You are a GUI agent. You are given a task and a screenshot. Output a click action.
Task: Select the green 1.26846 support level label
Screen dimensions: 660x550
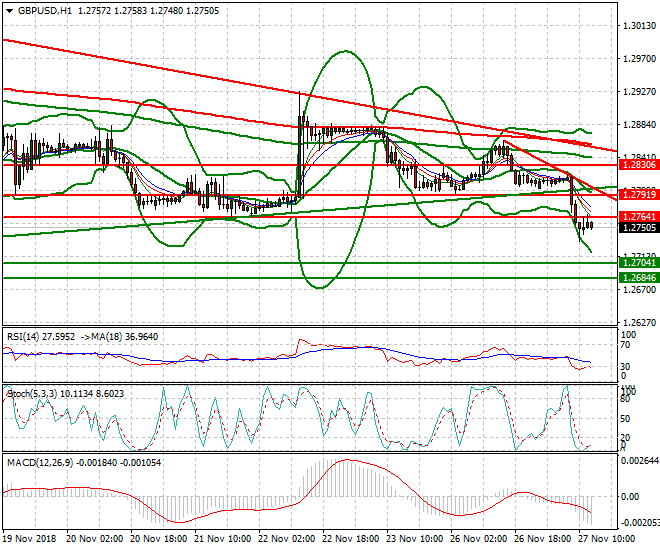(x=639, y=278)
